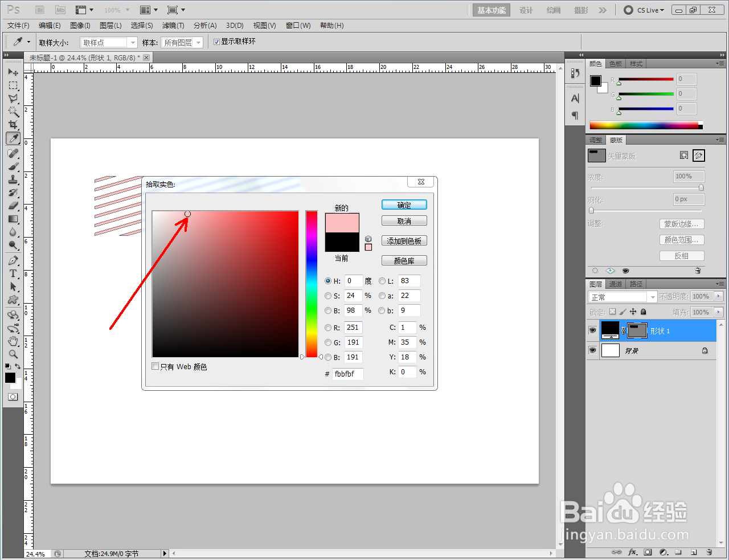
Task: Open the 样本 所有图层 dropdown
Action: tap(182, 42)
